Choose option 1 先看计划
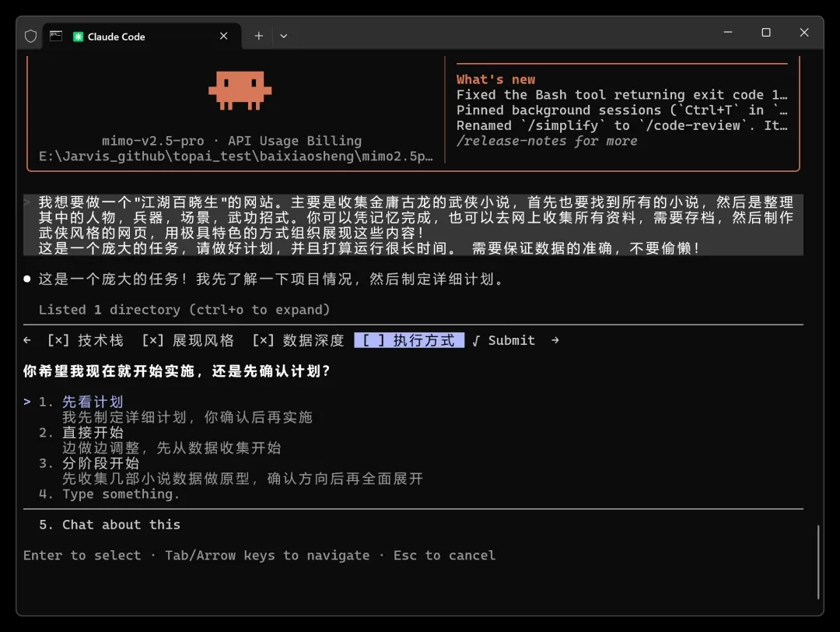Screen dimensions: 840x632 [93, 402]
